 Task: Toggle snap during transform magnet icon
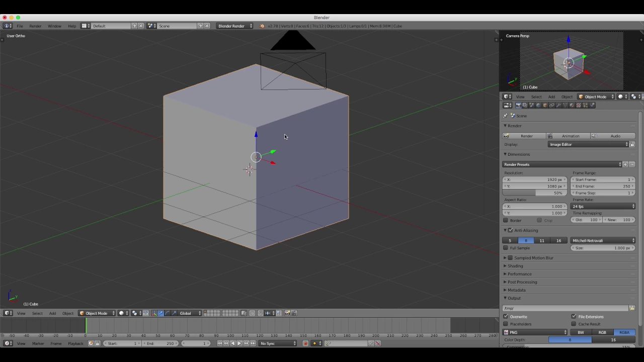pyautogui.click(x=260, y=313)
